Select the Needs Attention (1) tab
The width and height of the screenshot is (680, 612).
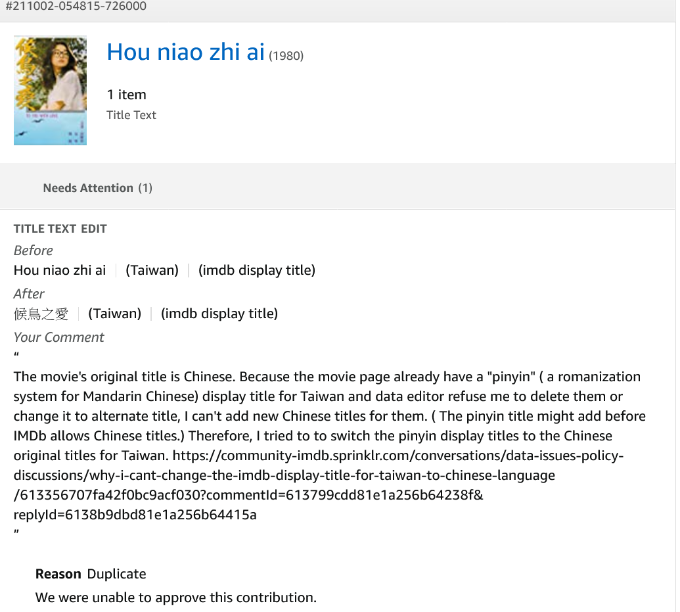point(97,188)
